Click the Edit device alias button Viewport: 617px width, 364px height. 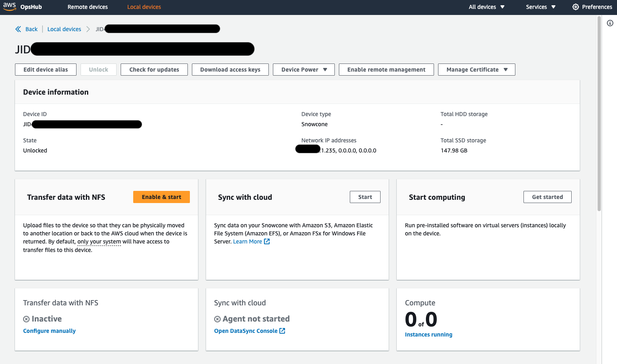click(x=46, y=70)
